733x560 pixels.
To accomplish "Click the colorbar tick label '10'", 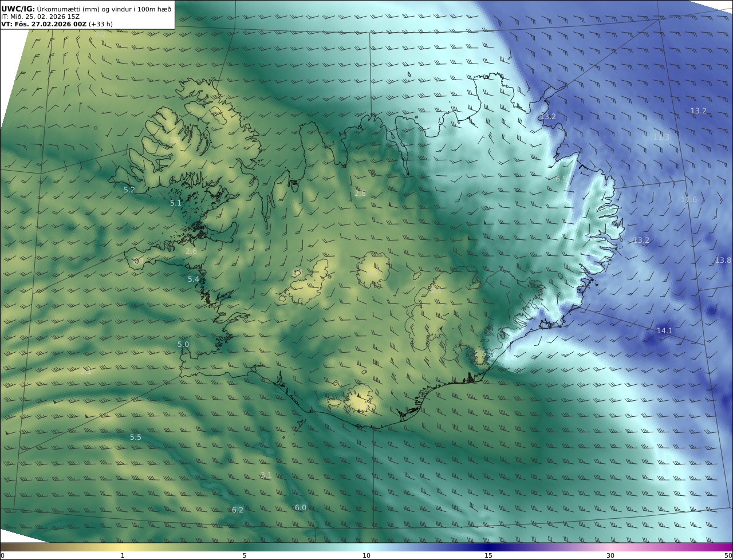I will [x=366, y=555].
